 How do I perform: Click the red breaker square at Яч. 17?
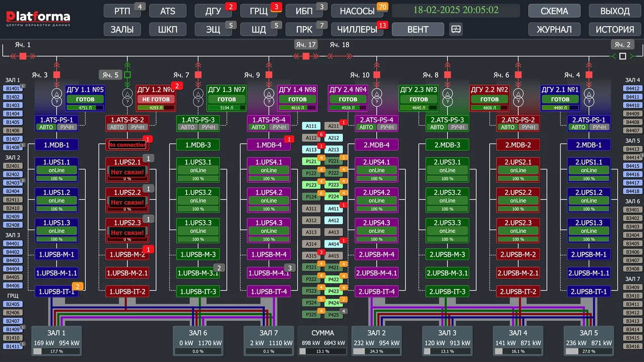305,56
